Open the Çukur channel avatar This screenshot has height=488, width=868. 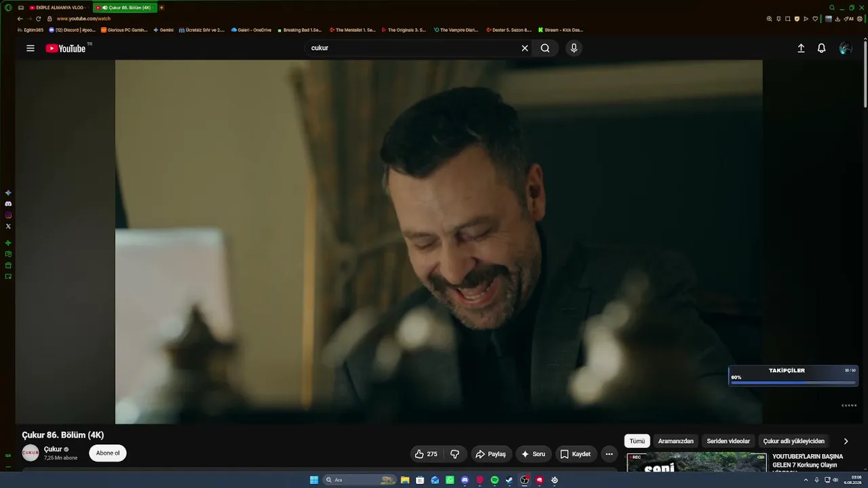pyautogui.click(x=31, y=453)
